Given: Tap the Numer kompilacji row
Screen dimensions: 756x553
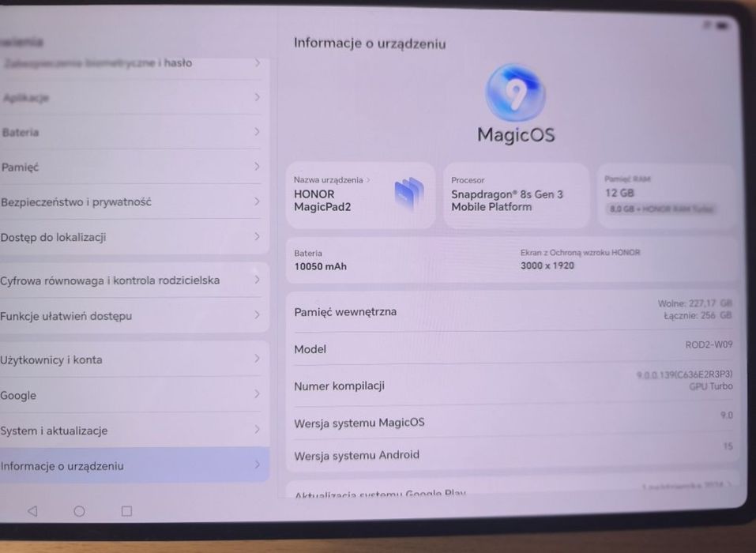Looking at the screenshot, I should (513, 384).
